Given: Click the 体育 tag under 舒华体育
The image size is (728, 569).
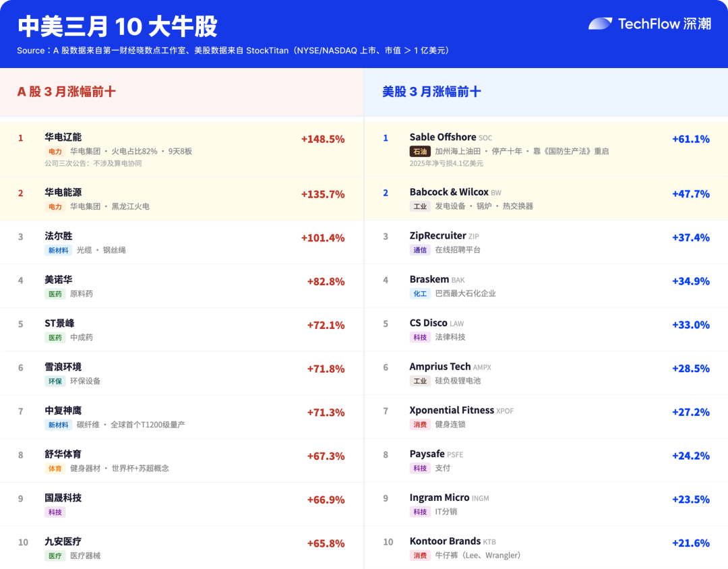Looking at the screenshot, I should click(x=55, y=469).
